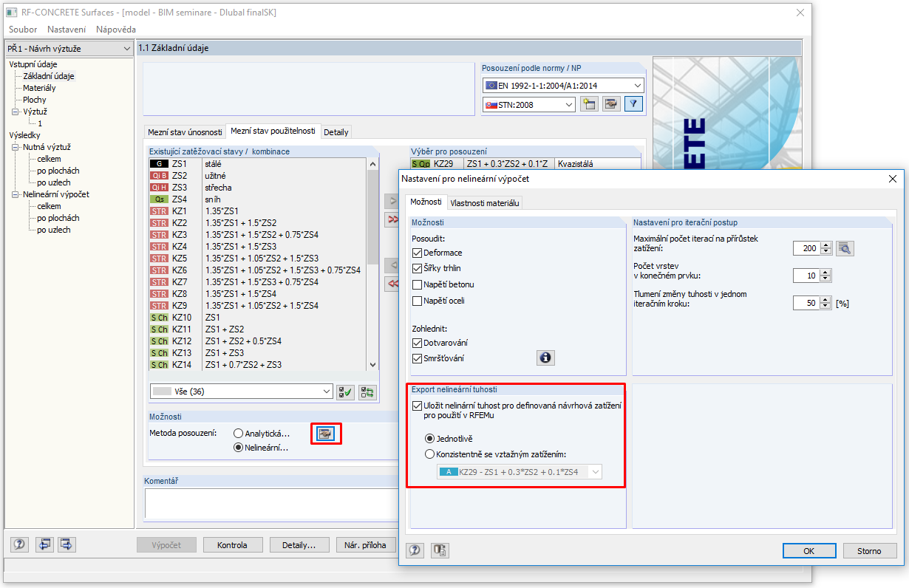Viewport: 909px width, 588px height.
Task: Open the PŘ1 - Návrh výztuže dropdown
Action: [69, 49]
